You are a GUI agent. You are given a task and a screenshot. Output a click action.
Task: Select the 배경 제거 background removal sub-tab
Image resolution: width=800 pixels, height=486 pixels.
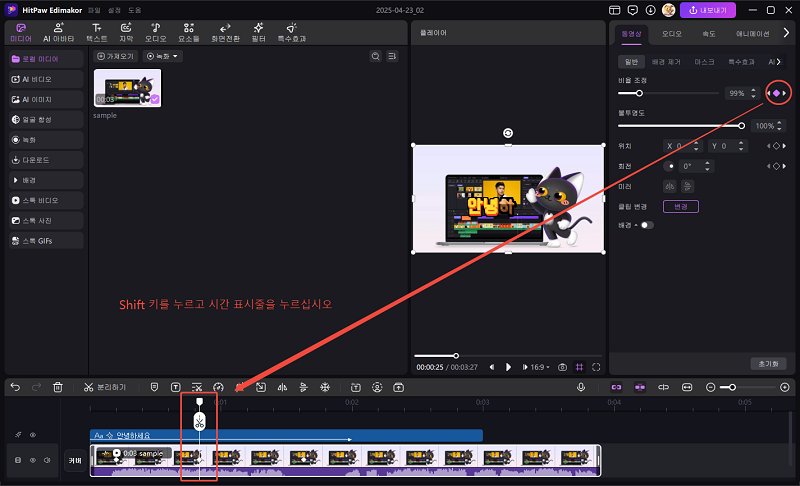coord(666,62)
